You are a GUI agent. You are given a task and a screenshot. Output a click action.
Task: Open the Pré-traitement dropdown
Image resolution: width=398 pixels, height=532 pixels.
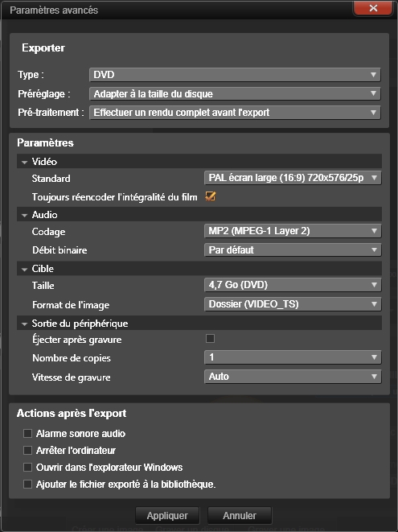coord(235,113)
